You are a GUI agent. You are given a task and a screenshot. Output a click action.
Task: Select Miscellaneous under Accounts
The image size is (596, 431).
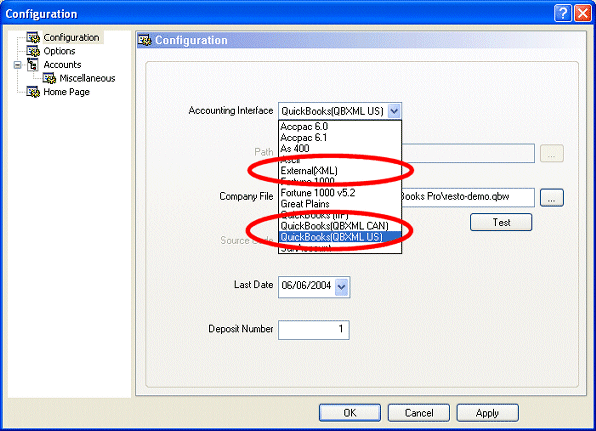(x=87, y=78)
